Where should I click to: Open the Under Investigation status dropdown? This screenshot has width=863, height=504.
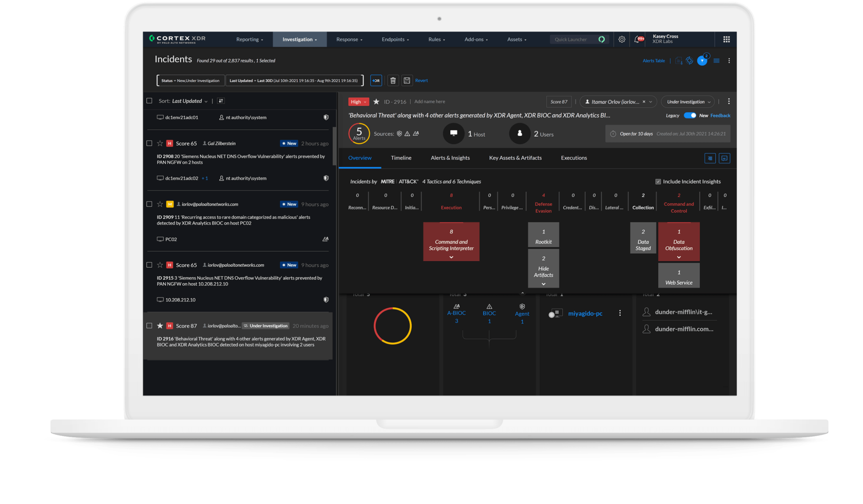point(688,102)
